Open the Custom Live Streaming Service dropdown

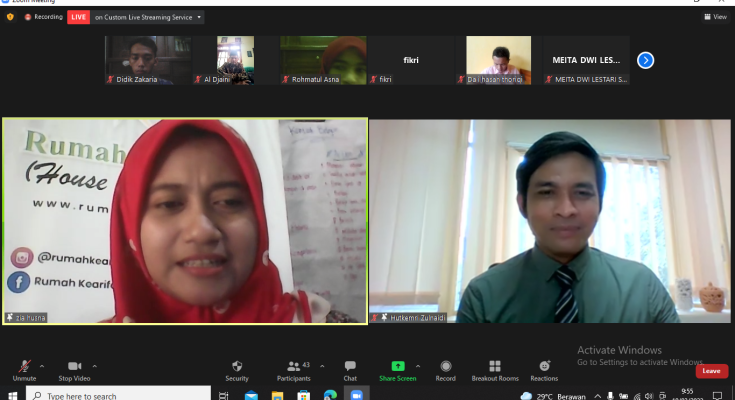[148, 17]
